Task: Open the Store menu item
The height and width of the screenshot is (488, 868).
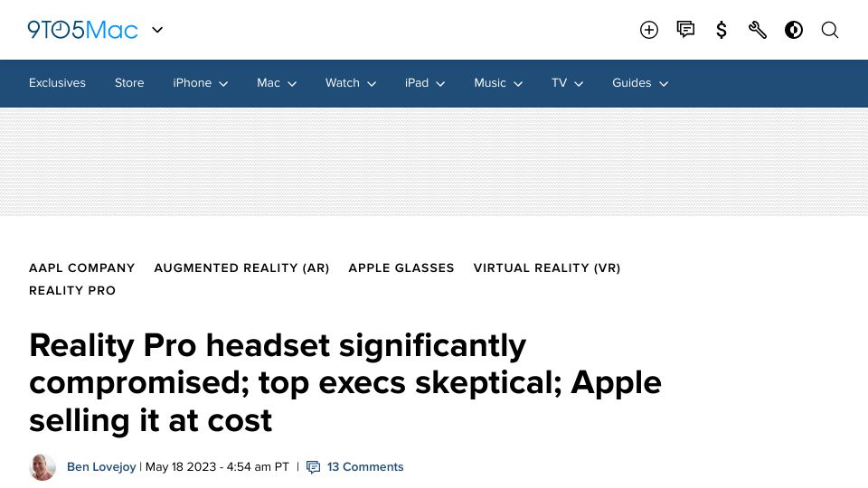Action: click(x=129, y=83)
